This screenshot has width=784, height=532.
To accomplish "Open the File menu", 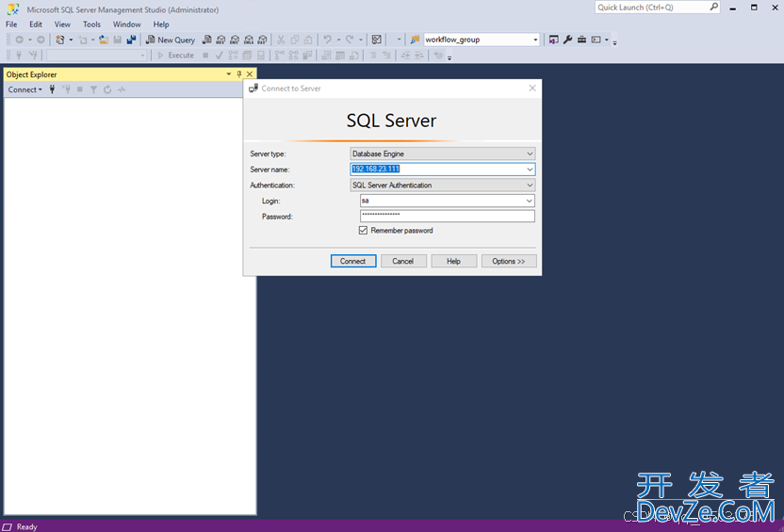I will (x=11, y=24).
